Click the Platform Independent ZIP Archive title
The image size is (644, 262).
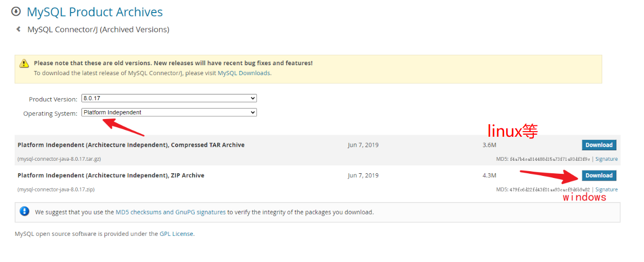111,175
